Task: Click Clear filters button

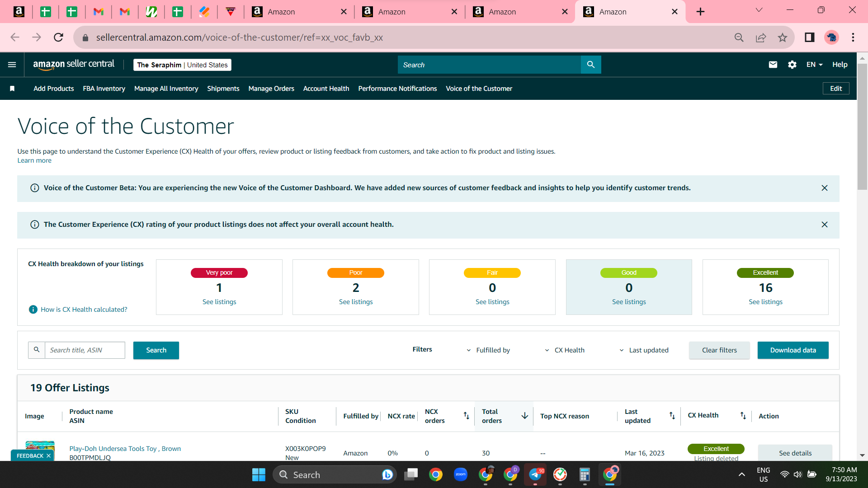Action: tap(719, 350)
